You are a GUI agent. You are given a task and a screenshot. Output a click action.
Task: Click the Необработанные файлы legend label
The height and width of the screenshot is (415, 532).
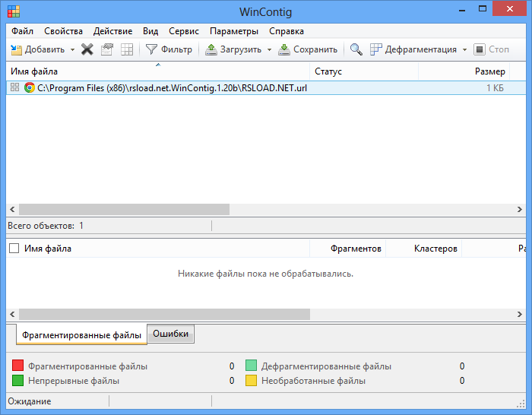coord(313,381)
